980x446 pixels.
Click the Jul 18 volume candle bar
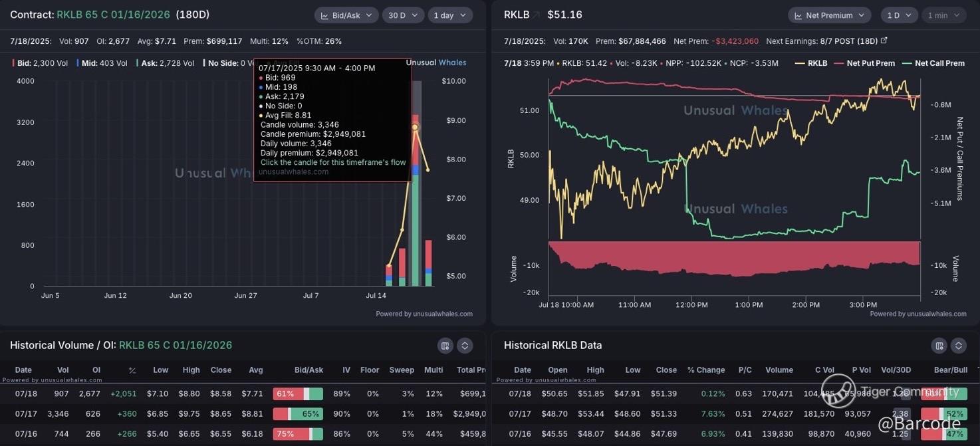click(x=429, y=263)
